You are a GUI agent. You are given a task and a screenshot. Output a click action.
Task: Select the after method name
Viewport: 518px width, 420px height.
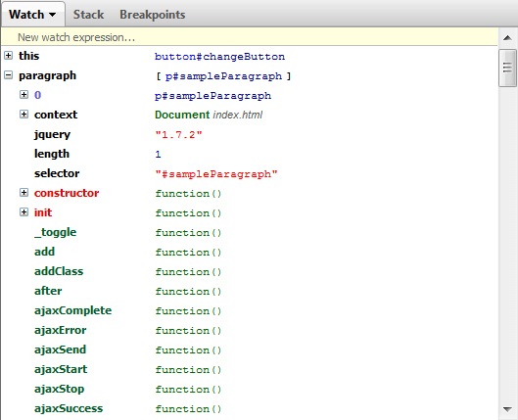pos(48,291)
